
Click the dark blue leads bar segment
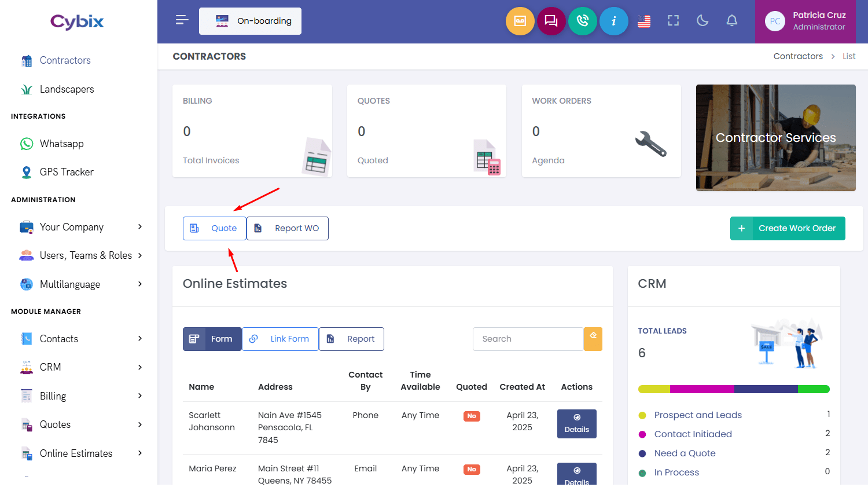click(x=766, y=389)
